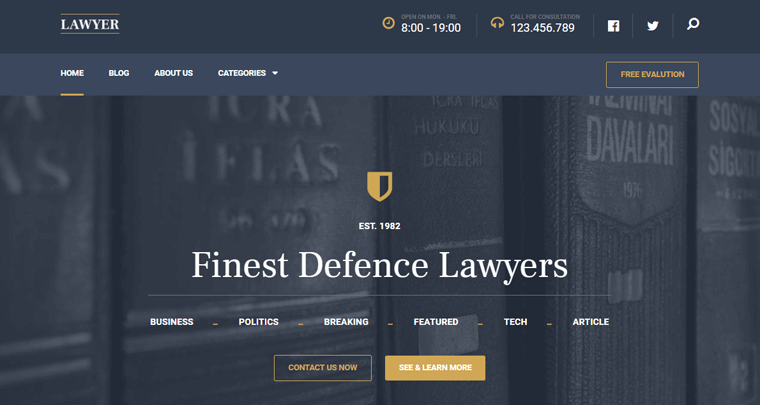Select the Politics category link

(258, 322)
